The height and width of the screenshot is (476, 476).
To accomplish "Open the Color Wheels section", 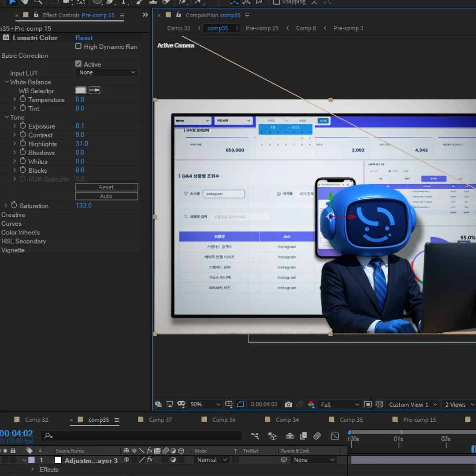I will tap(20, 232).
